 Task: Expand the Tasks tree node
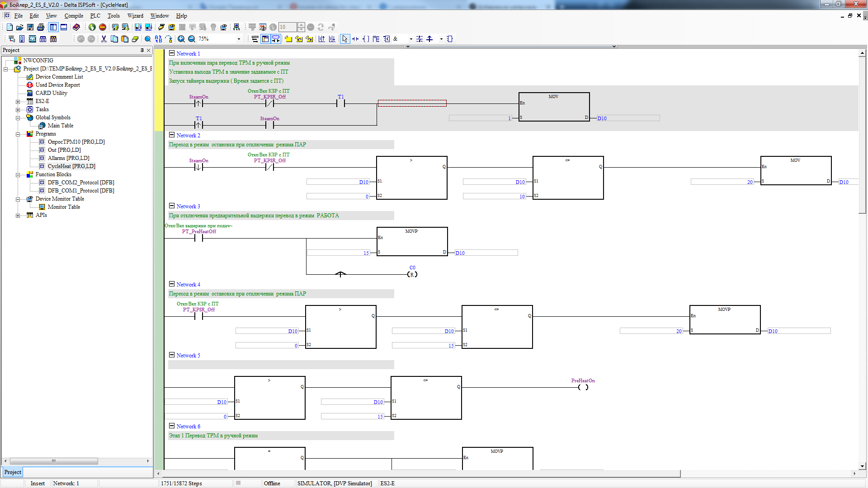(18, 110)
